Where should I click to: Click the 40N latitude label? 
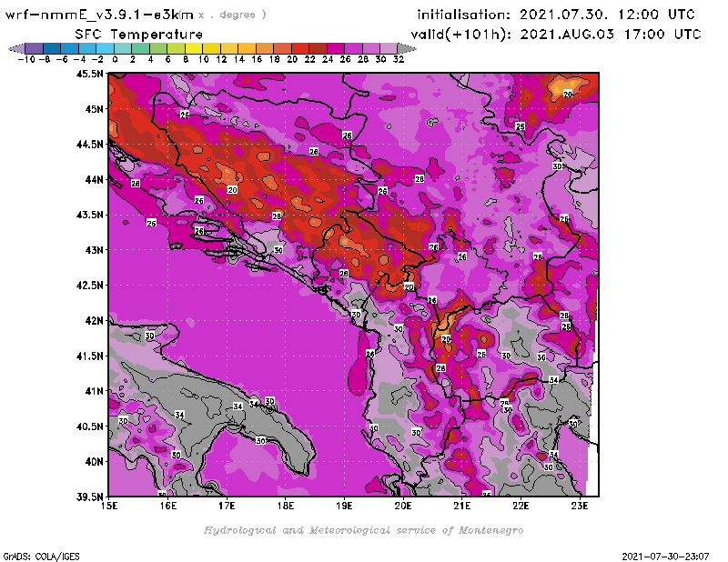[x=94, y=462]
